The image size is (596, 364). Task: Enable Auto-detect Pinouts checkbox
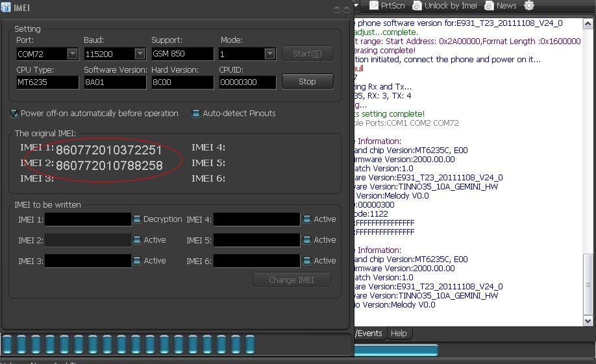196,114
